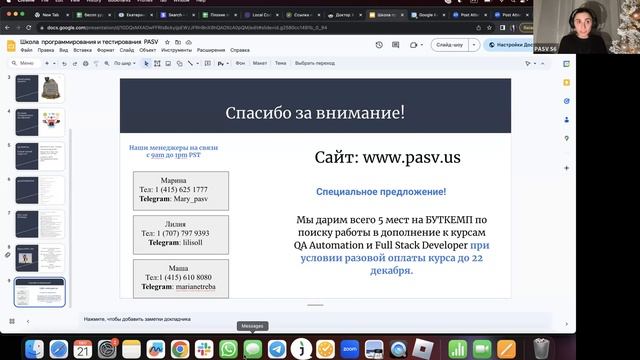Click the Сайт: www.pasv.us text
Screen dimensions: 640x360
point(387,158)
